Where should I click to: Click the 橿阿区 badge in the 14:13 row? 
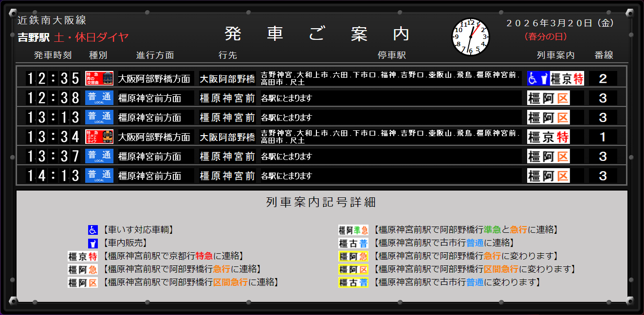[548, 175]
